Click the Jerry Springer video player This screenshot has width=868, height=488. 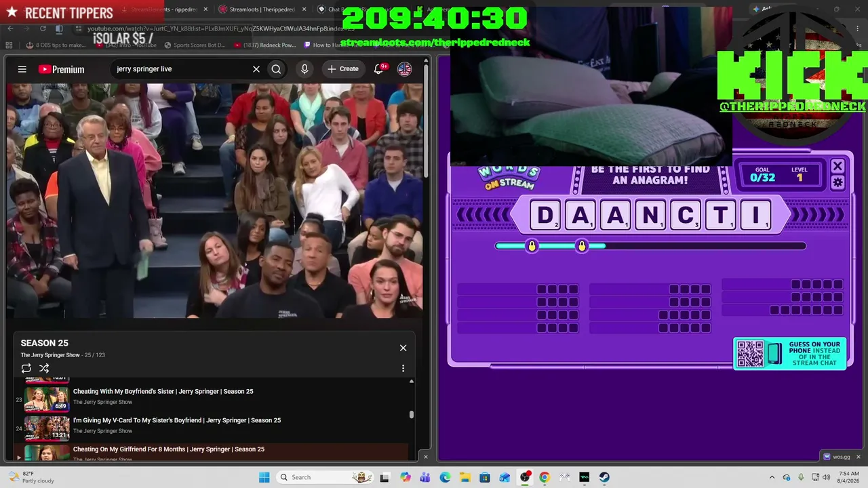214,201
